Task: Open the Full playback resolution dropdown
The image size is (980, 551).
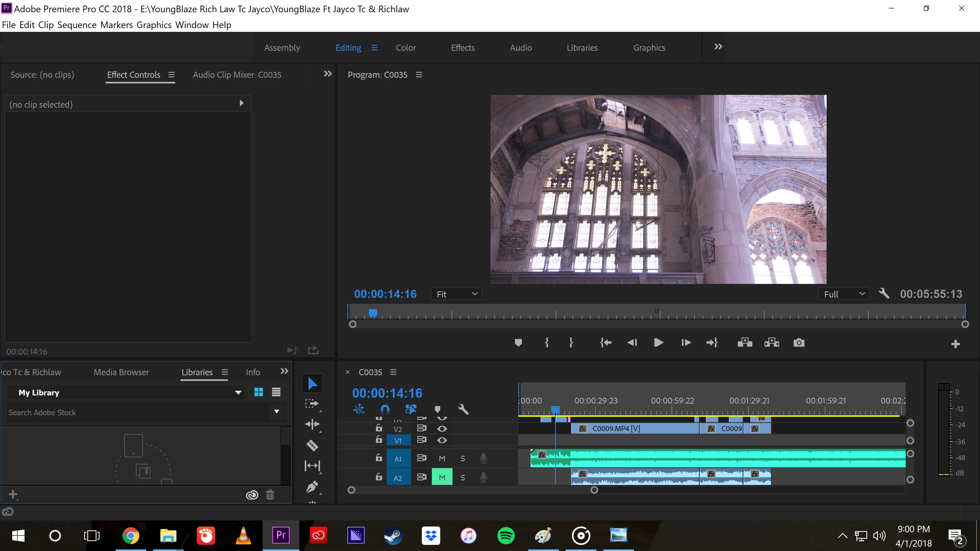Action: click(843, 294)
